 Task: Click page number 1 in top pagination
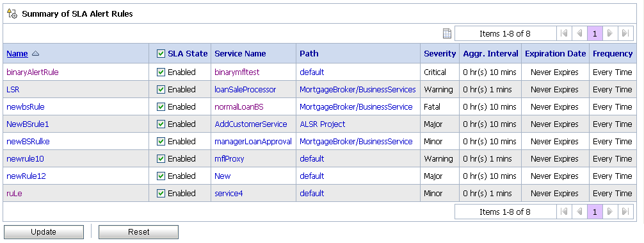pos(595,33)
